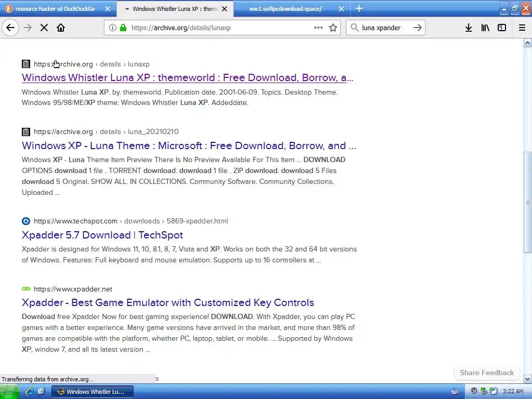
Task: Open Xpadder 5.7 Download TechSpot result
Action: [102, 235]
